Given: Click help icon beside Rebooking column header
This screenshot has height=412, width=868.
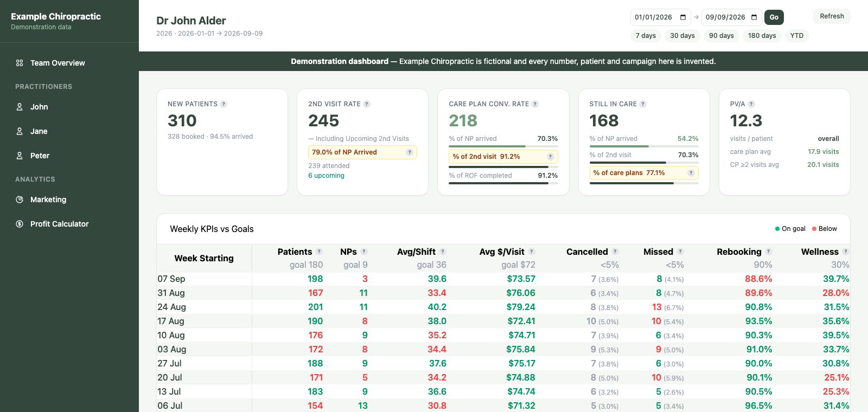Looking at the screenshot, I should [x=769, y=252].
